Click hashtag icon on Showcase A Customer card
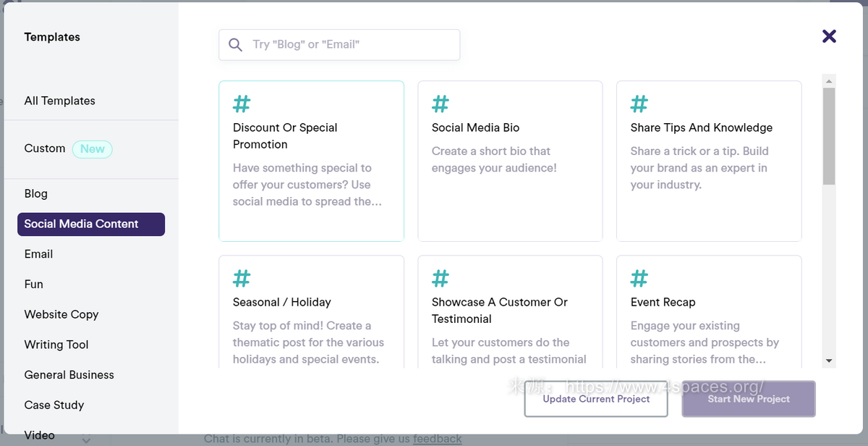 coord(441,279)
